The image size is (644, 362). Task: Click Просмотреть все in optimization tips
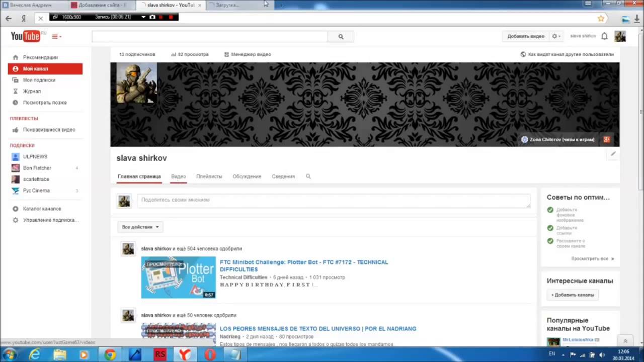tap(592, 259)
